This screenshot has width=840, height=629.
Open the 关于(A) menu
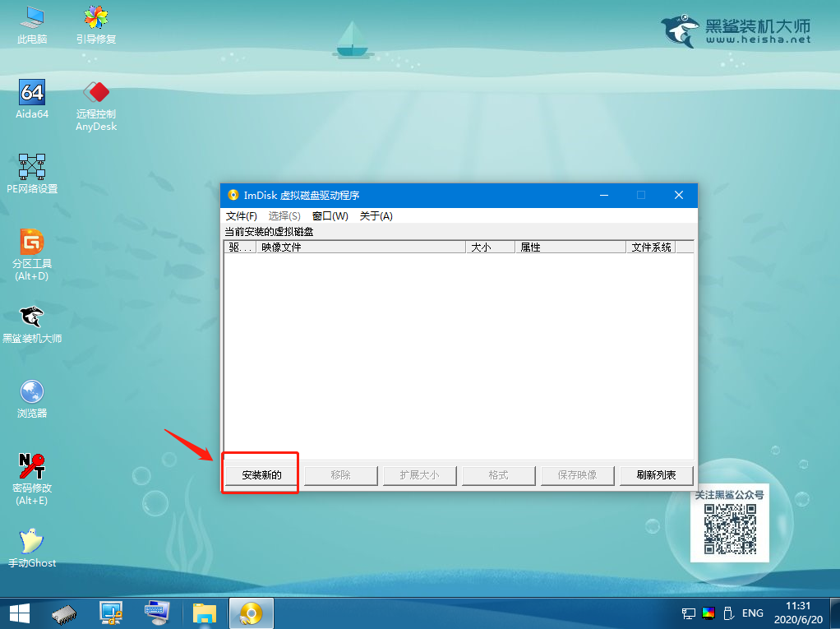pyautogui.click(x=376, y=216)
